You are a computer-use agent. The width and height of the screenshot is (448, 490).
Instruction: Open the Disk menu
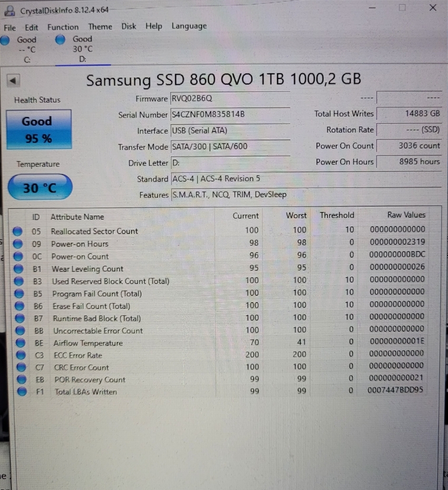(128, 26)
